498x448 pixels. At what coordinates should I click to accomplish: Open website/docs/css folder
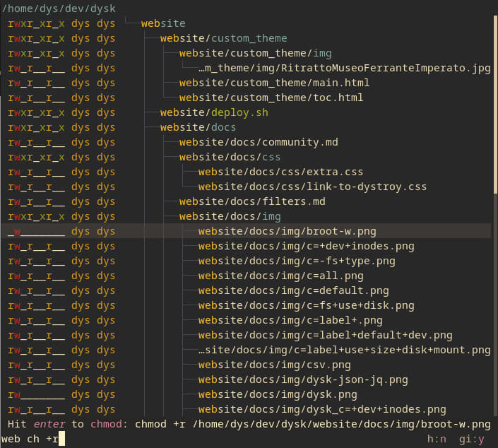click(x=230, y=157)
